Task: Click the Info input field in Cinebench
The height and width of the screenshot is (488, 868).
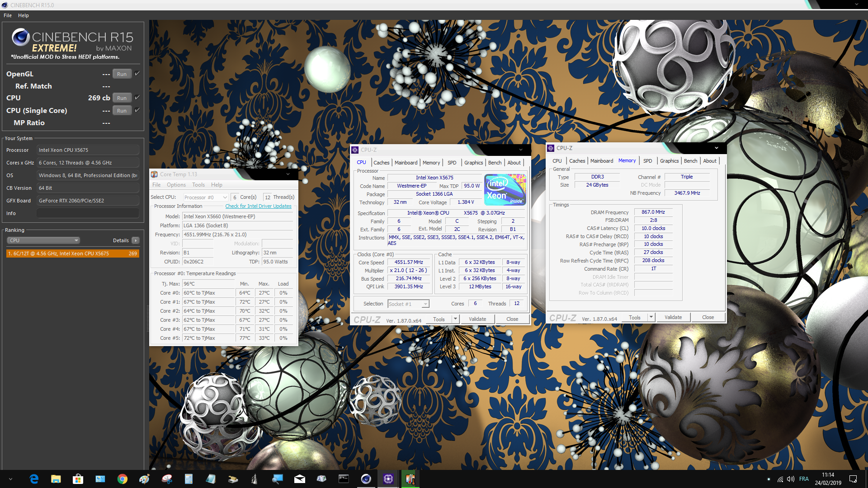Action: click(88, 213)
